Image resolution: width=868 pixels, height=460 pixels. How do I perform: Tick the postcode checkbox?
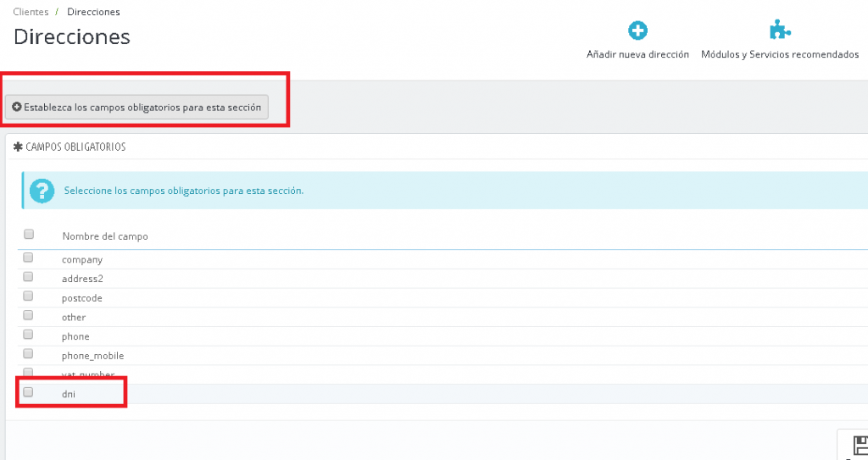click(x=29, y=297)
